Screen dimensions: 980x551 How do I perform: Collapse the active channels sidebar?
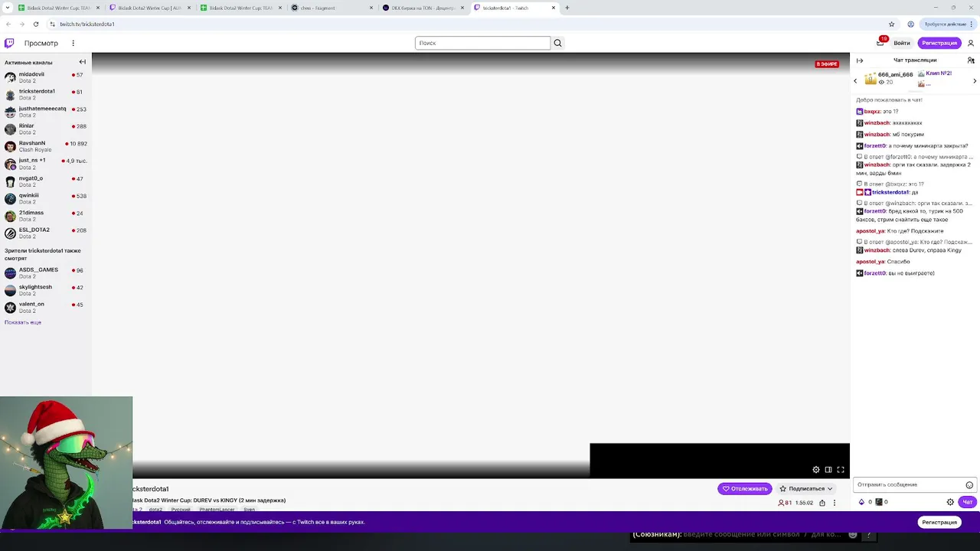click(82, 62)
